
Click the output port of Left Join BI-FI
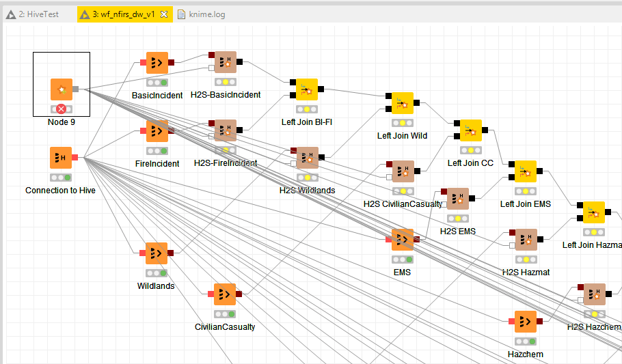pos(321,89)
